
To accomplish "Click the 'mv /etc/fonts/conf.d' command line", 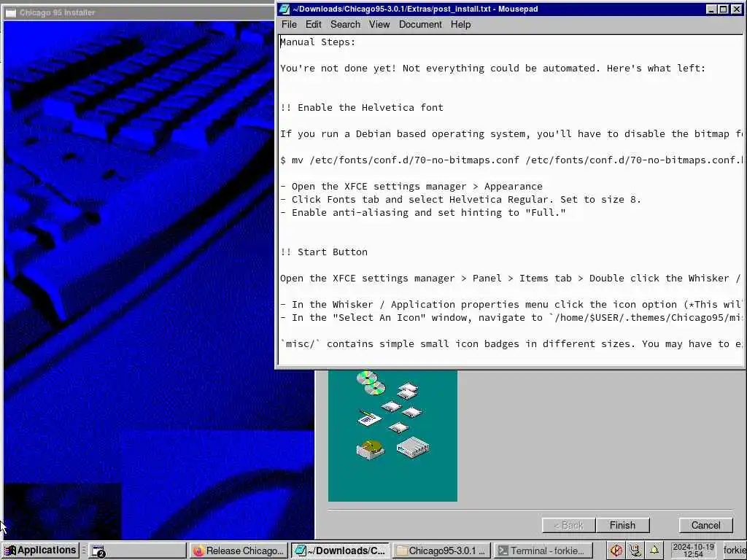I will click(511, 160).
